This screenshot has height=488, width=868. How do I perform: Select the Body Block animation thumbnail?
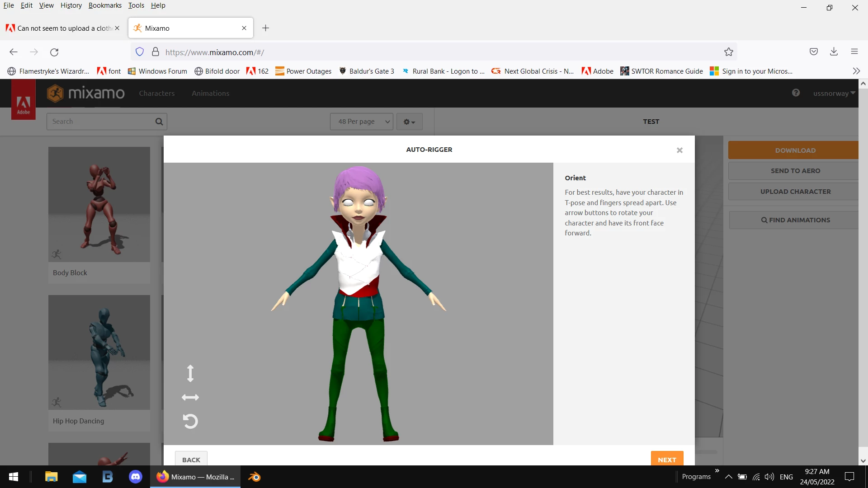click(x=99, y=204)
